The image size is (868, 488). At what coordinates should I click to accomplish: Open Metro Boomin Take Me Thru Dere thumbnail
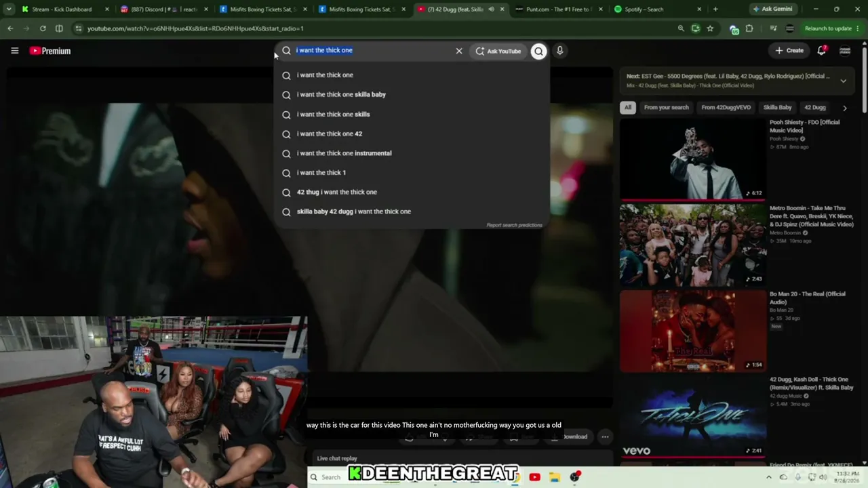coord(692,245)
